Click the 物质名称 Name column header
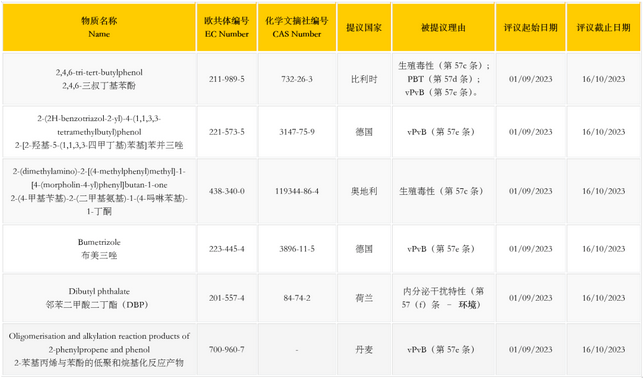 click(99, 28)
